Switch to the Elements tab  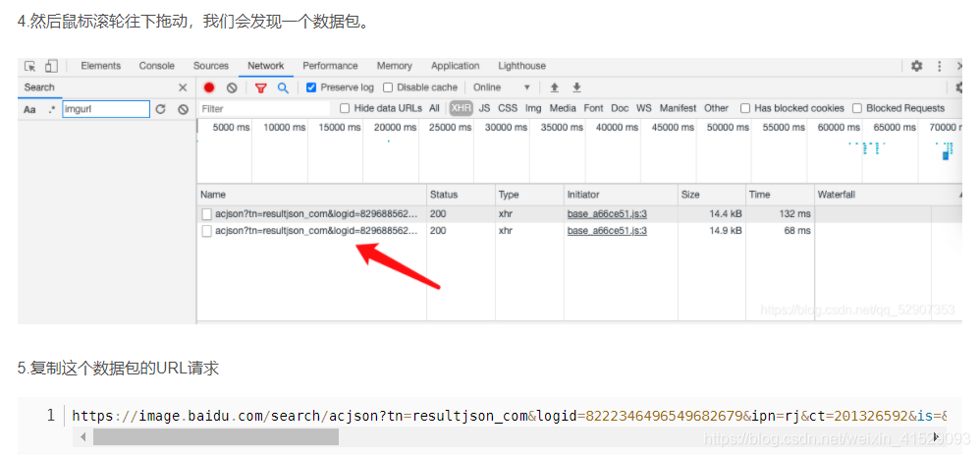coord(100,66)
